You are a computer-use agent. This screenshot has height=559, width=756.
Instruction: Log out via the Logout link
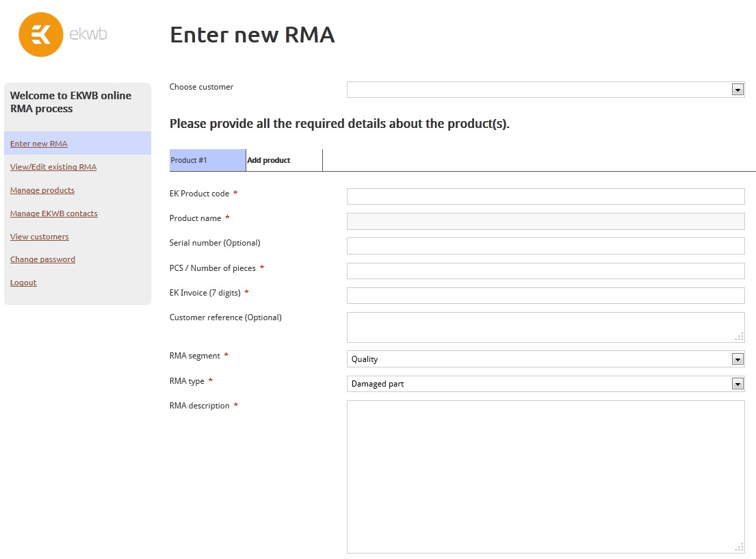(23, 283)
